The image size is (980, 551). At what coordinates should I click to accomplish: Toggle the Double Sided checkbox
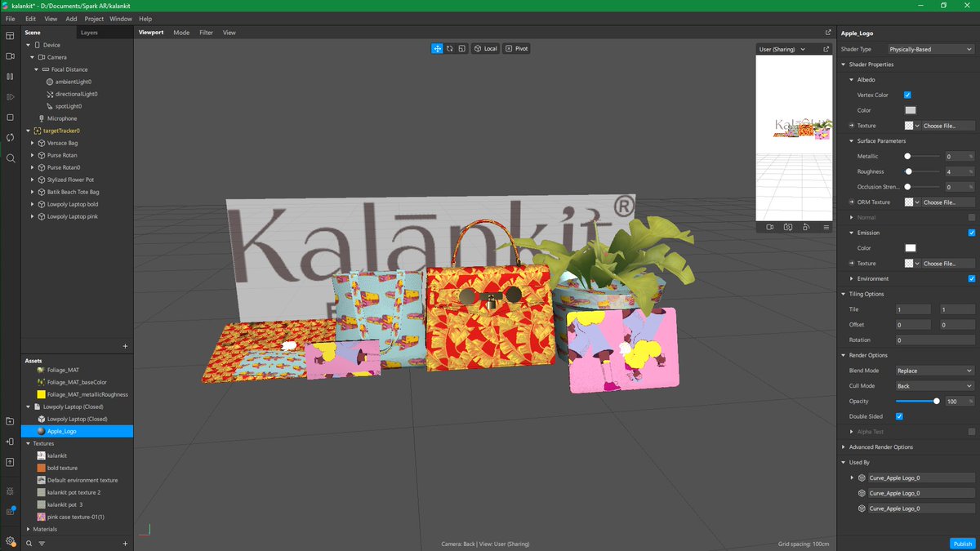click(x=899, y=416)
